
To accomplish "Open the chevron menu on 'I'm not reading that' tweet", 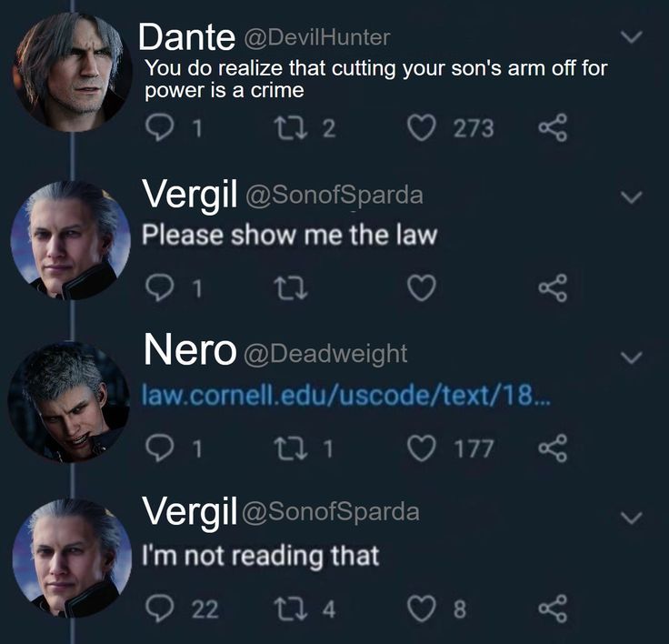I will pyautogui.click(x=632, y=518).
